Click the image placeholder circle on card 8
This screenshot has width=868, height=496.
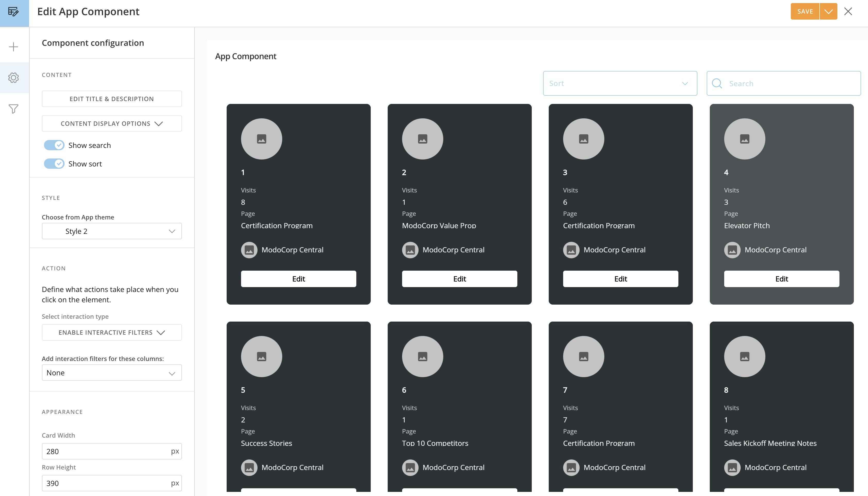pyautogui.click(x=744, y=357)
